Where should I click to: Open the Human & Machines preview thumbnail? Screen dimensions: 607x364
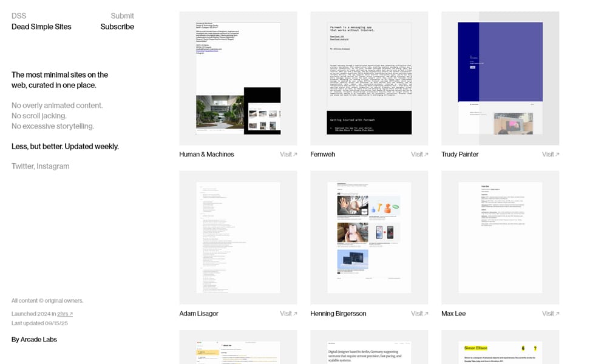pos(237,78)
